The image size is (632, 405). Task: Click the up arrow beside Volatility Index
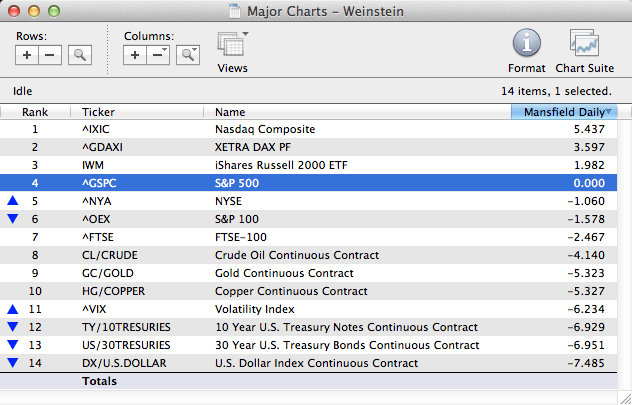tap(13, 309)
